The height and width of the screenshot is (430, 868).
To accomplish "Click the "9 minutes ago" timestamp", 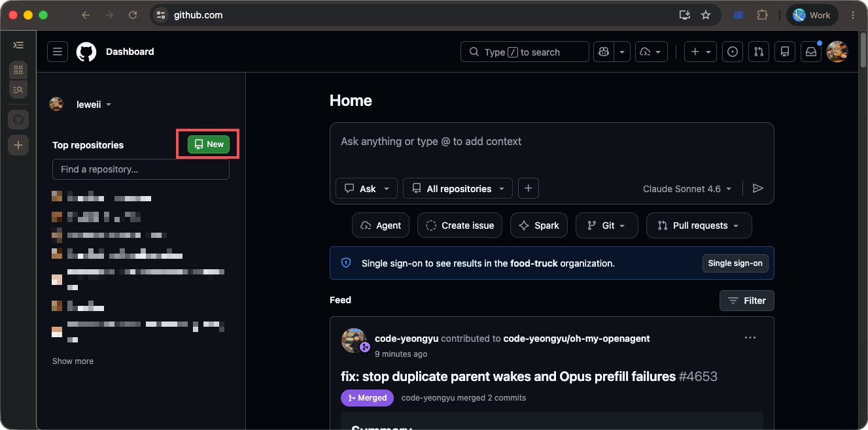I will coord(401,354).
